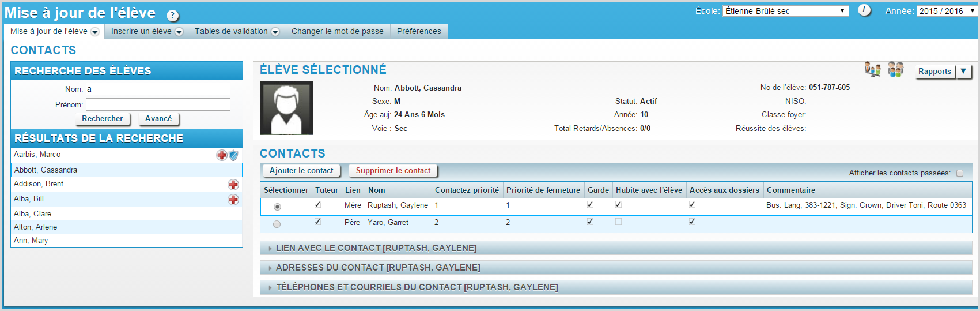The width and height of the screenshot is (980, 311).
Task: Click the medical cross icon for Addison, Brent
Action: [x=233, y=185]
